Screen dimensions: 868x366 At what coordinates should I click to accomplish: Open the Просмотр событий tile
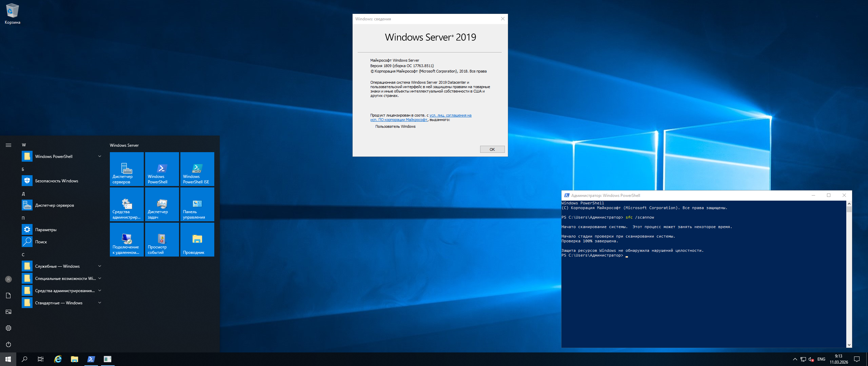click(162, 239)
